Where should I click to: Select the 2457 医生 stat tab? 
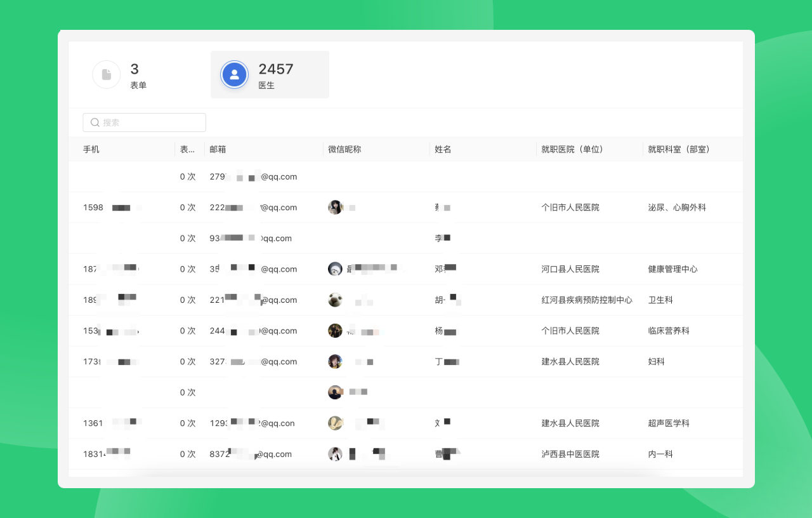(270, 75)
